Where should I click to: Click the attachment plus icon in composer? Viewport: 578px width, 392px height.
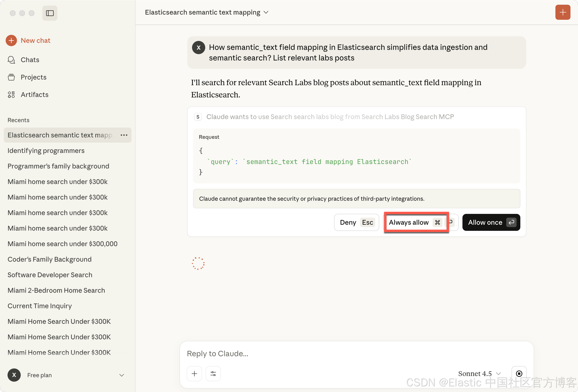[194, 373]
